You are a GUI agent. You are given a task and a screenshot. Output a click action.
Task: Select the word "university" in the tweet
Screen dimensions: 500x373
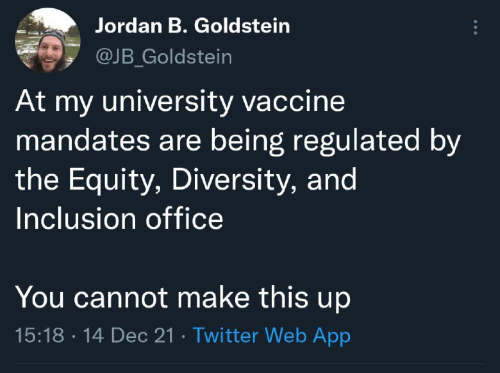pyautogui.click(x=167, y=102)
